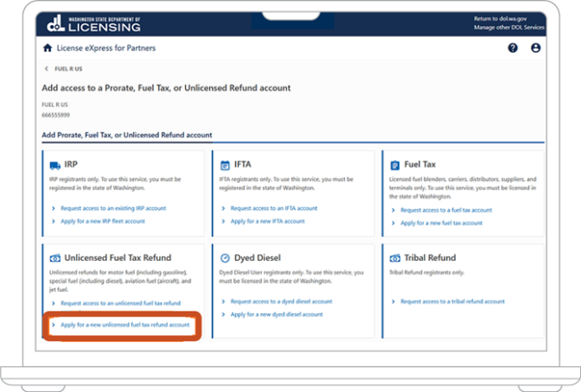Click the Tribal Refund money icon

395,258
